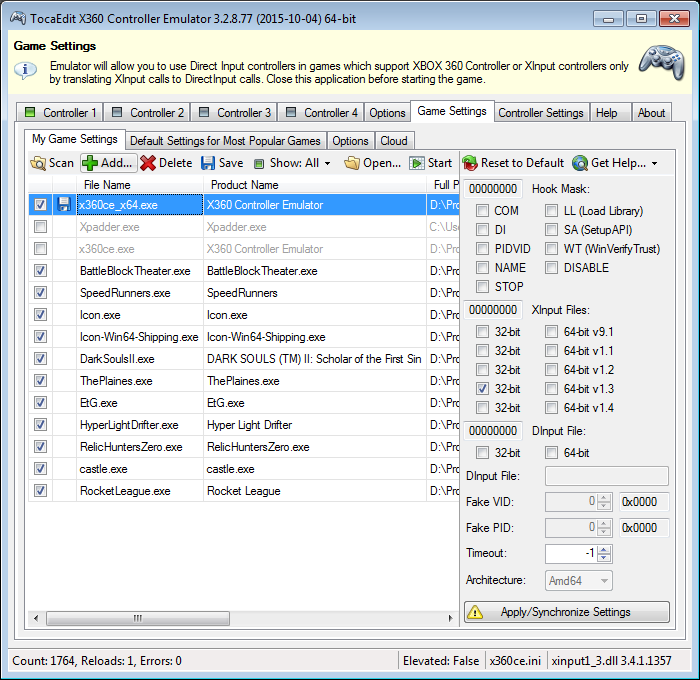Click the scroll right arrow in game list

tap(450, 618)
